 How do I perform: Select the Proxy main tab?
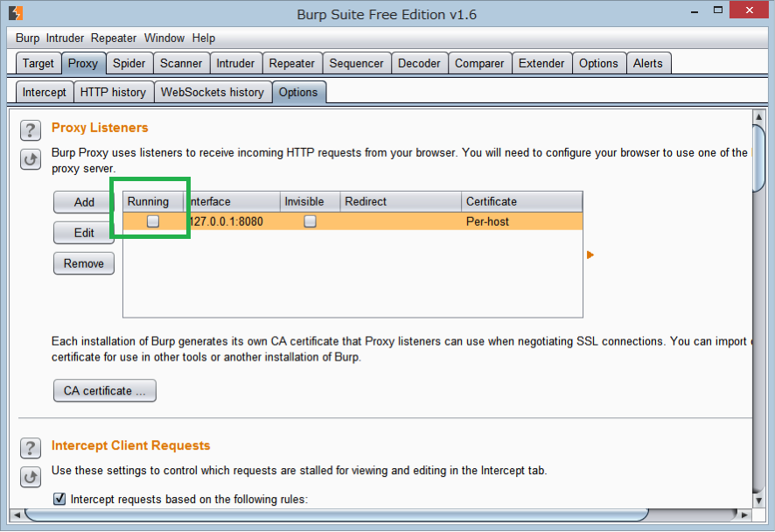83,63
